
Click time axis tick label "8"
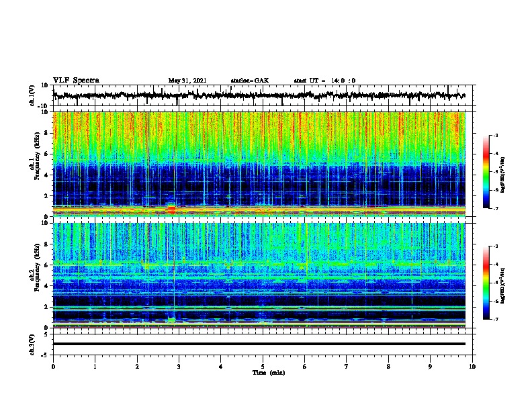click(x=388, y=367)
